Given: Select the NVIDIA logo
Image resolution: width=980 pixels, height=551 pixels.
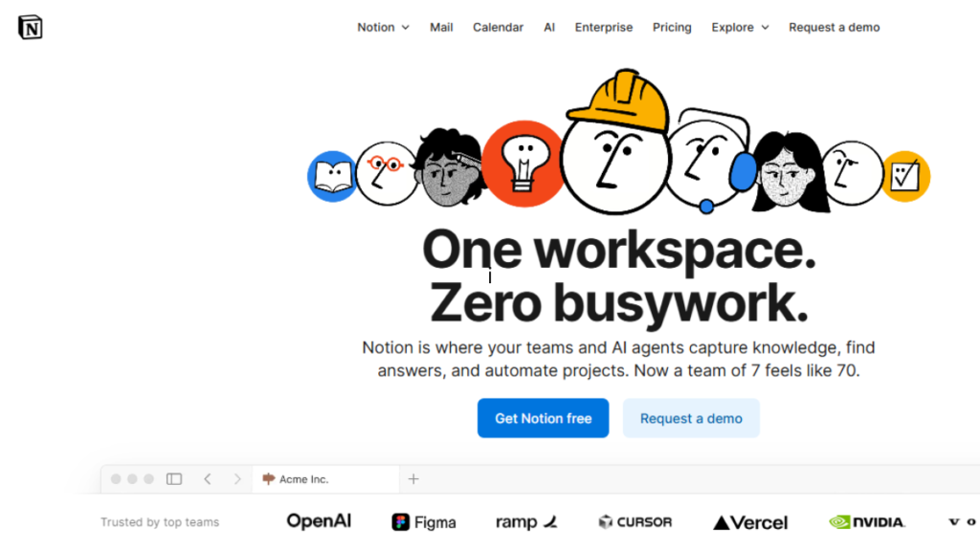Looking at the screenshot, I should click(867, 521).
